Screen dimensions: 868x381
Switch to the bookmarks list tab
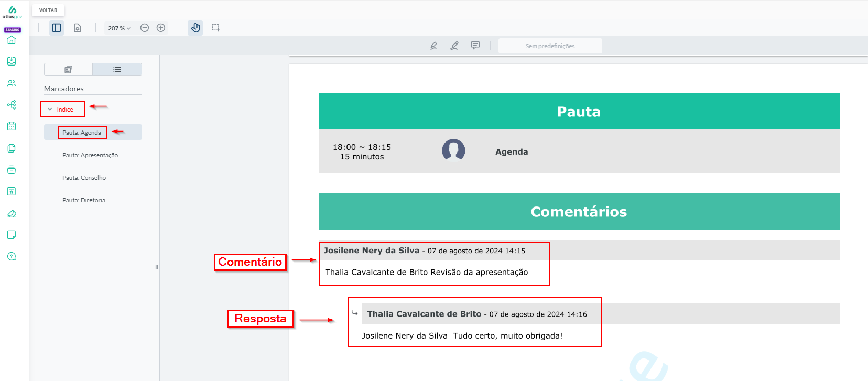(x=117, y=70)
